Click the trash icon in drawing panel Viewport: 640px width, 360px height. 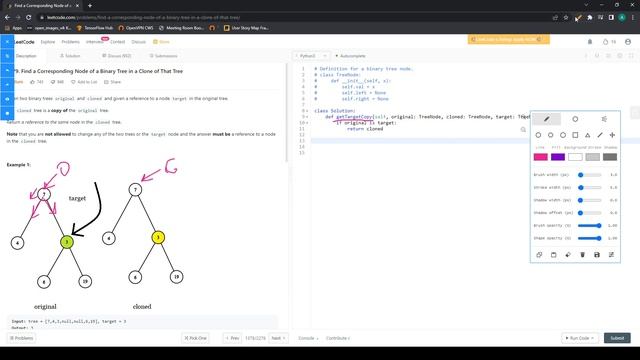click(582, 255)
